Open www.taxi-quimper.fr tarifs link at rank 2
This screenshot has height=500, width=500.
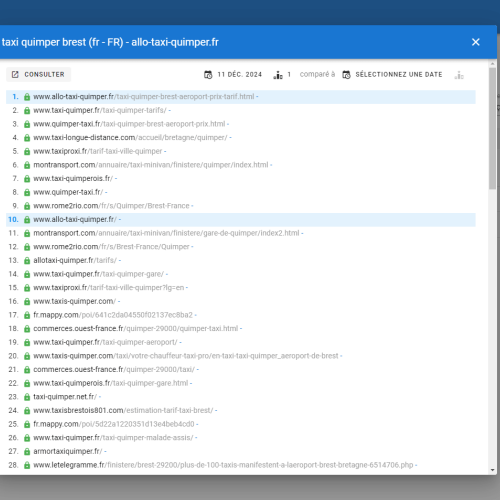tap(102, 110)
